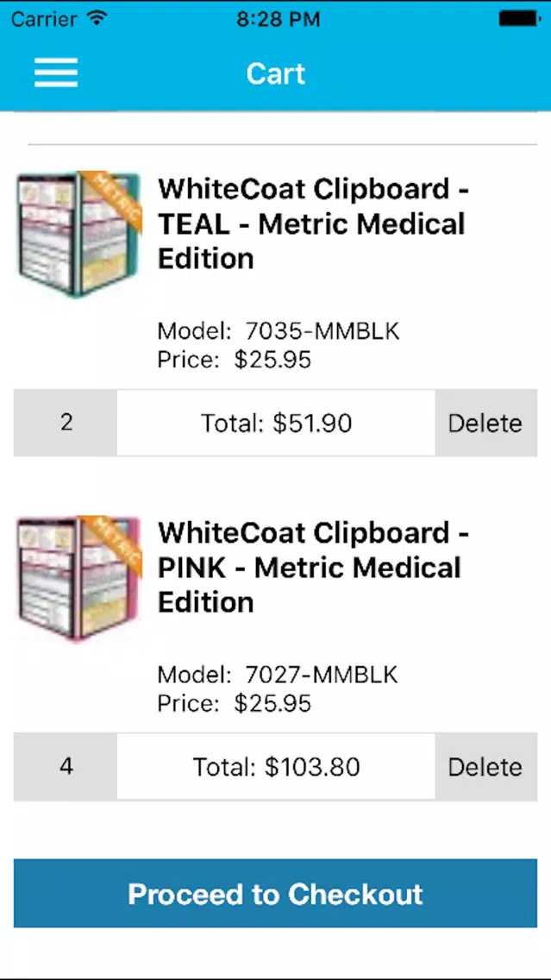Delete the PINK clipboard from cart
Screen dimensions: 551x980
pos(485,766)
